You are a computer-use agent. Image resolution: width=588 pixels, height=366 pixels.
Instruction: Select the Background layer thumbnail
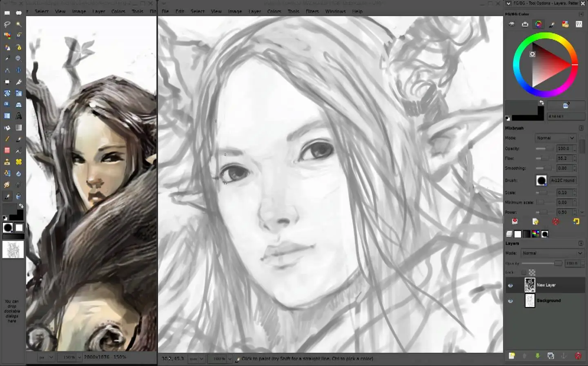click(530, 301)
